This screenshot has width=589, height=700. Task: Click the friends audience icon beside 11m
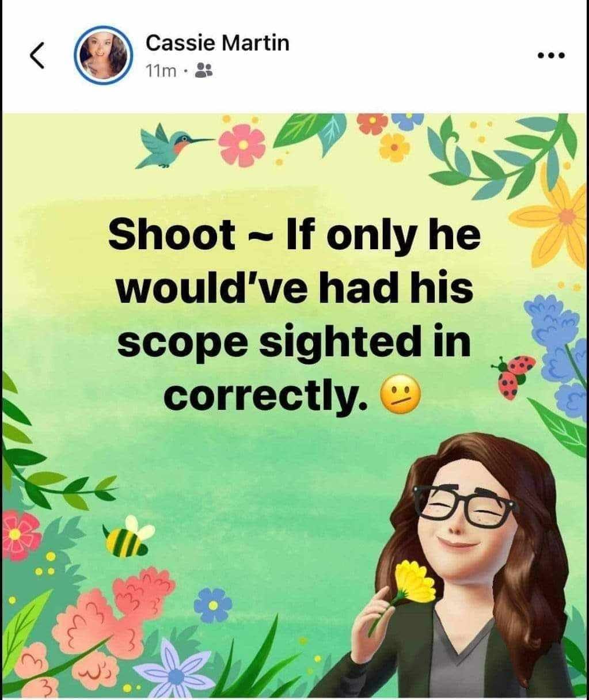(204, 71)
